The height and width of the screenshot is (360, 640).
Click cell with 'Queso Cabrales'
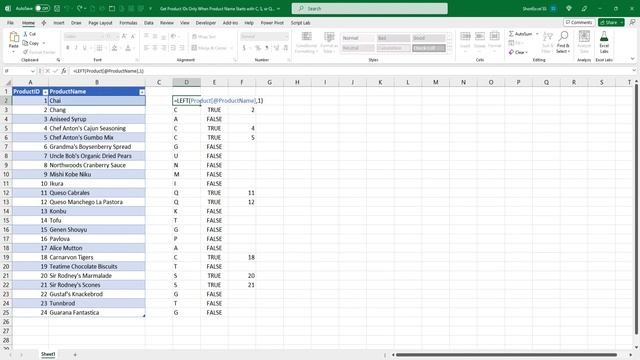pos(97,193)
